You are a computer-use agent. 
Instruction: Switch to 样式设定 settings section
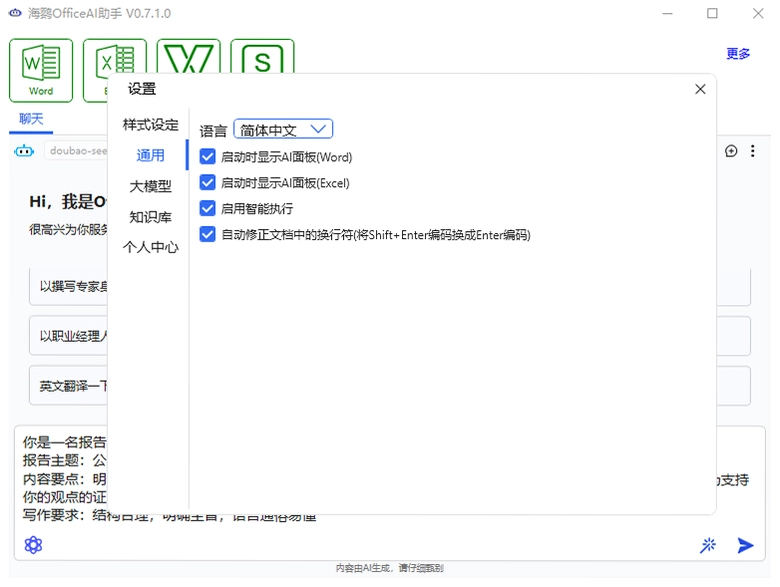point(150,125)
